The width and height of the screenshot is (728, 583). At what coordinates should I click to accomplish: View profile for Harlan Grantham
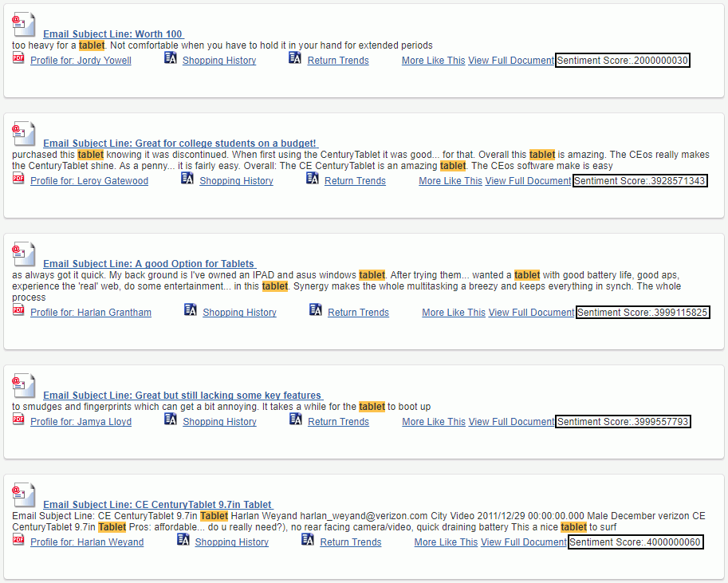click(x=91, y=312)
